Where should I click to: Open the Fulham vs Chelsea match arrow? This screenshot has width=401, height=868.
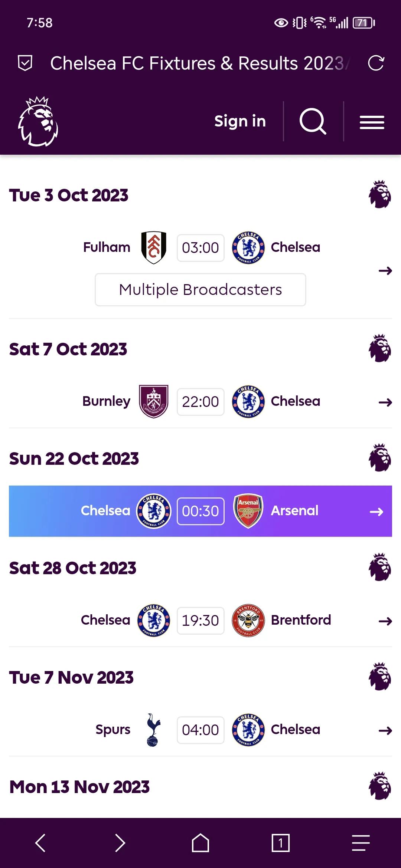385,271
